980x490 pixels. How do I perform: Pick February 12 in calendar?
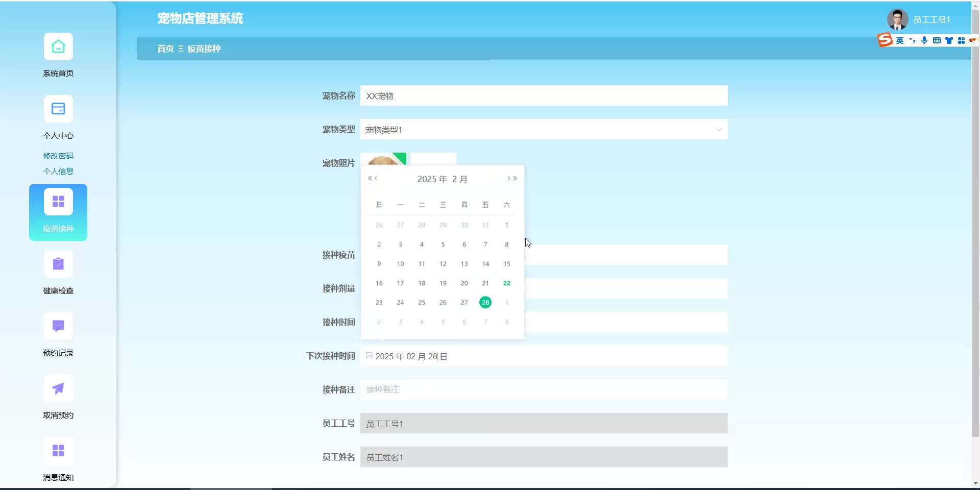(x=443, y=264)
